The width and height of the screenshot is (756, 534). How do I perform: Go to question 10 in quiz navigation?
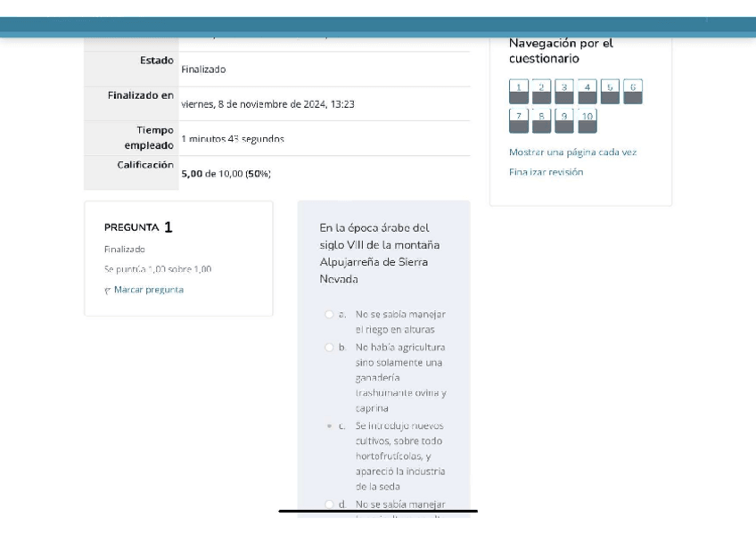pyautogui.click(x=588, y=120)
